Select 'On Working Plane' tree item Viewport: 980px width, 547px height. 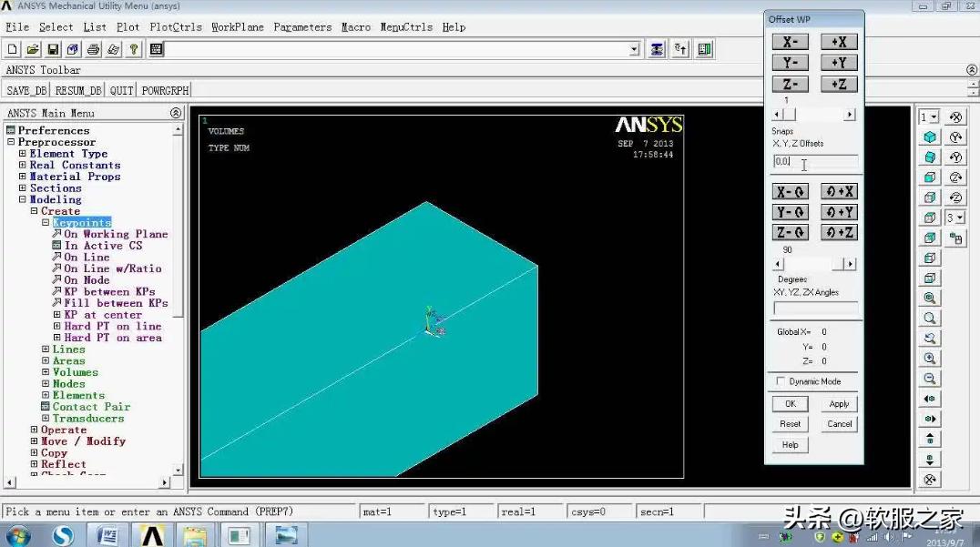116,234
